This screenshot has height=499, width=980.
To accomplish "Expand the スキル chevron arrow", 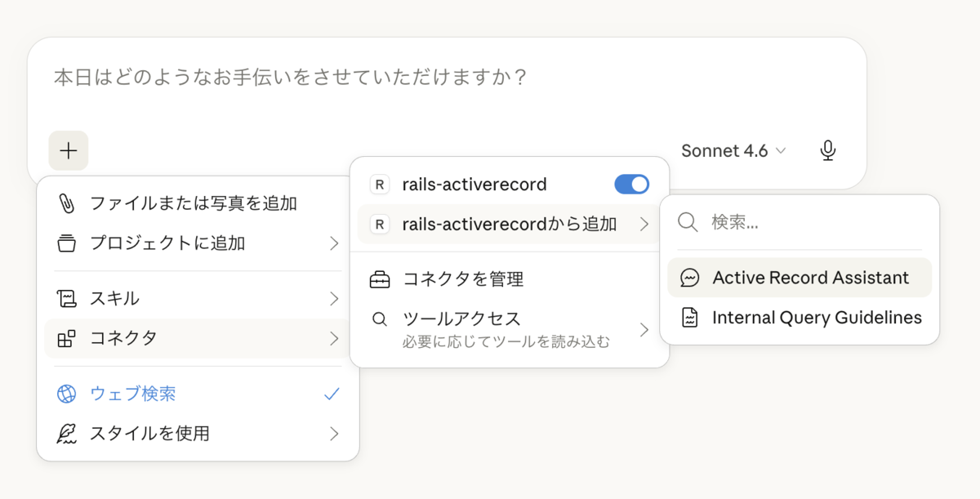I will pyautogui.click(x=334, y=299).
